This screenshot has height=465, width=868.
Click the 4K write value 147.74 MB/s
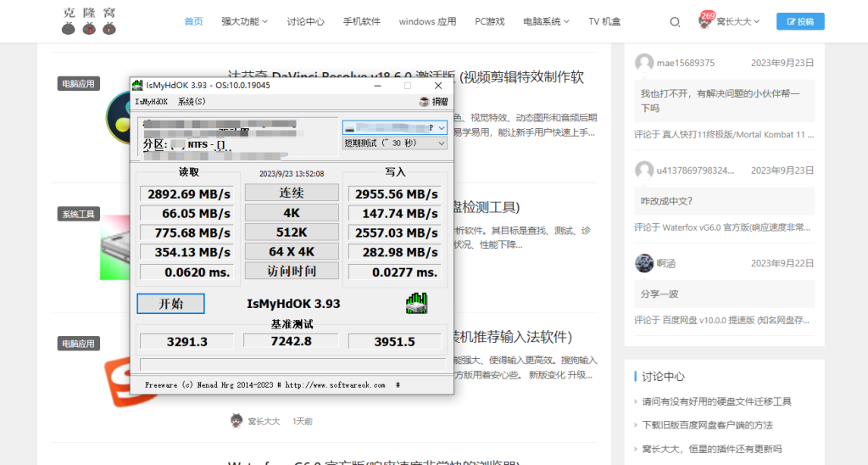[395, 213]
